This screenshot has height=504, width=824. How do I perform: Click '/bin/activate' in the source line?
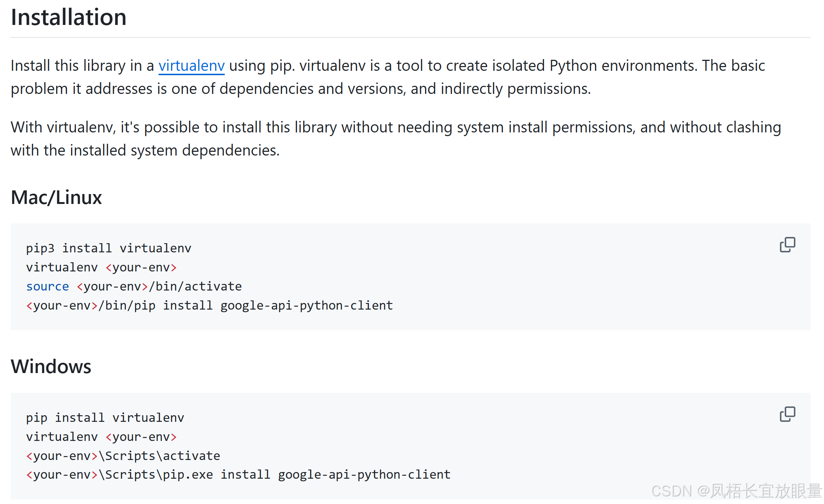195,286
